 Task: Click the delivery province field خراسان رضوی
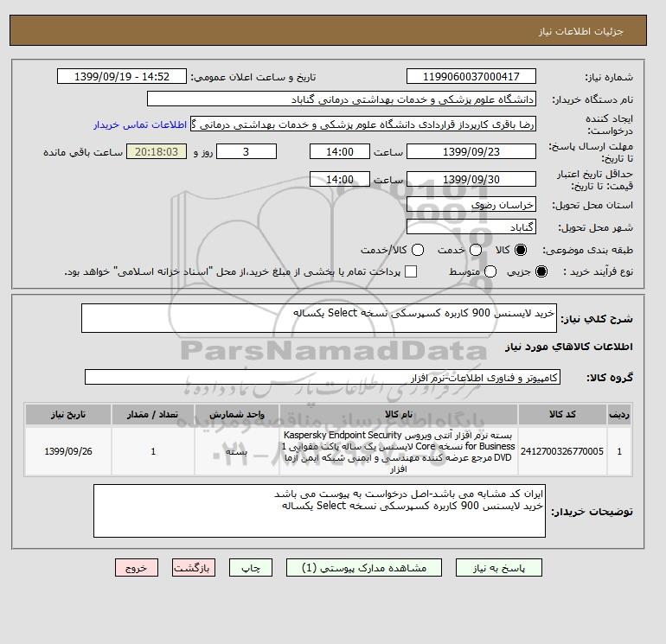(x=471, y=205)
